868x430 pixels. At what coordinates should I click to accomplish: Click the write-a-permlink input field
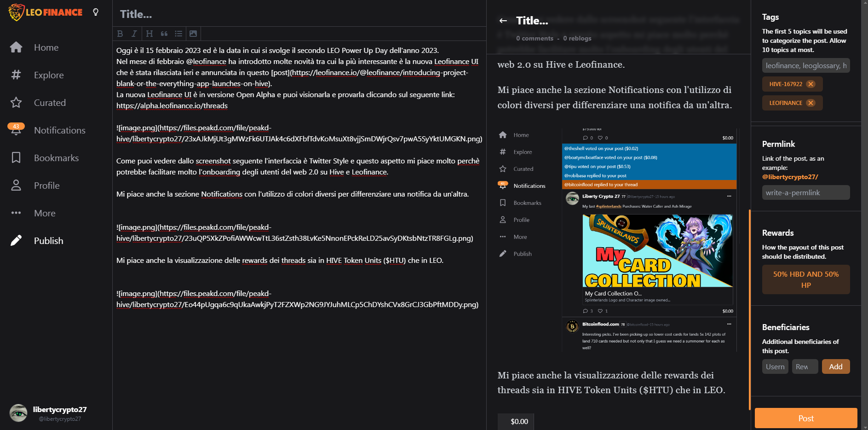coord(806,192)
